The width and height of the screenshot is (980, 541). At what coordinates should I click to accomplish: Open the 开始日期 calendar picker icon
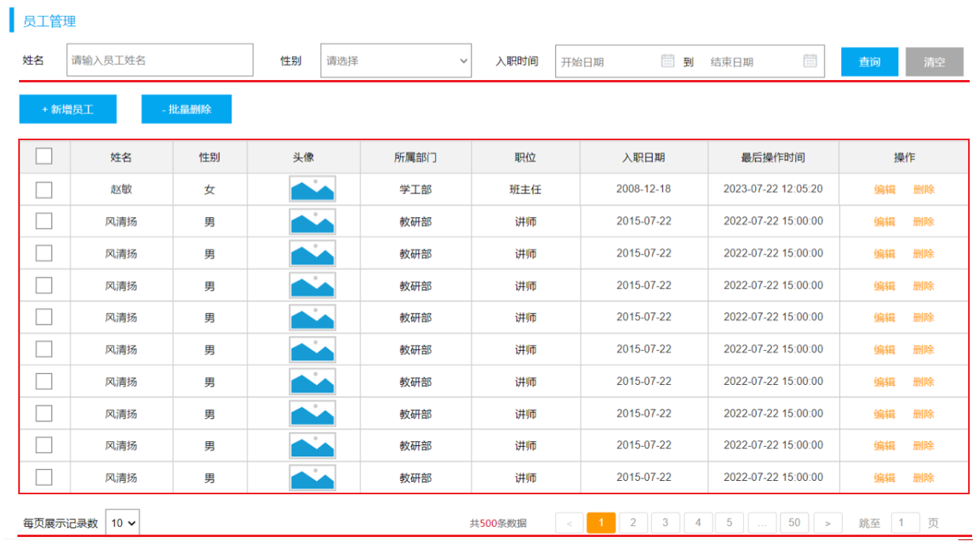pos(667,61)
